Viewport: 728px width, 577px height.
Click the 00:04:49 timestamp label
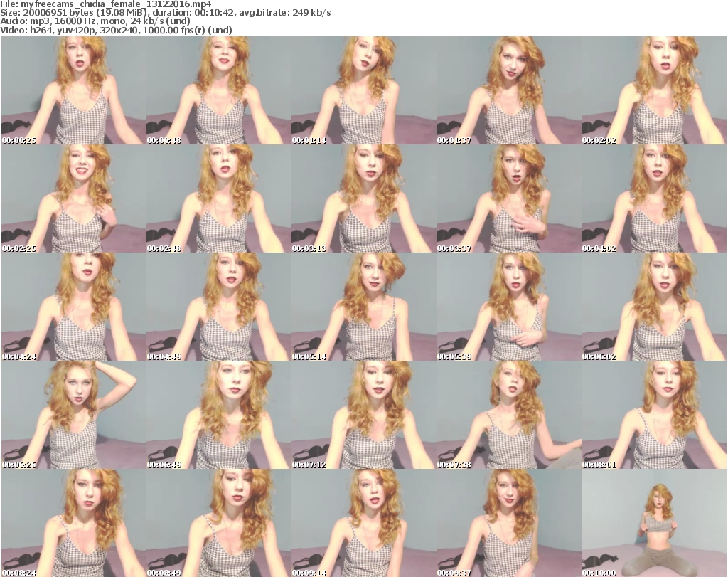tap(163, 356)
